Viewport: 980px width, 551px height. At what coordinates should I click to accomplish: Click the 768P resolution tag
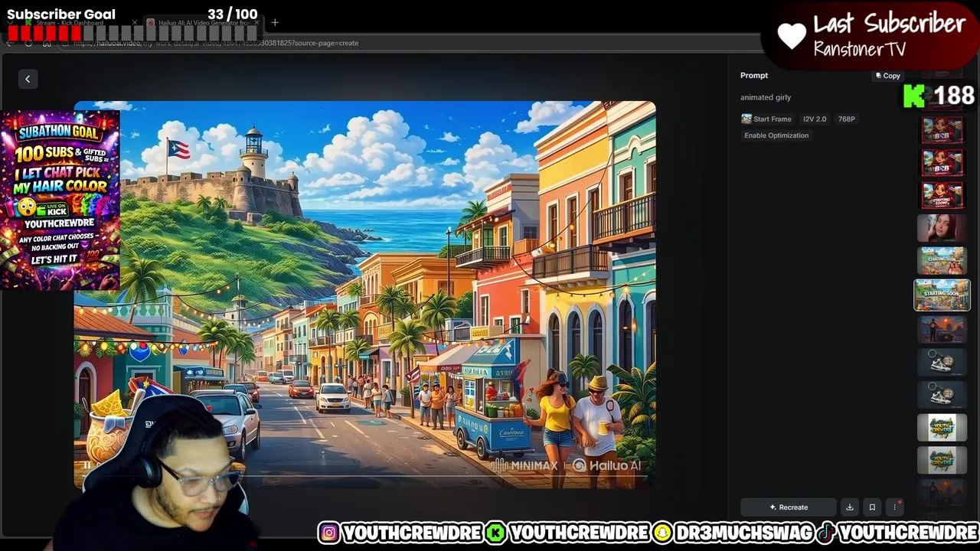846,119
